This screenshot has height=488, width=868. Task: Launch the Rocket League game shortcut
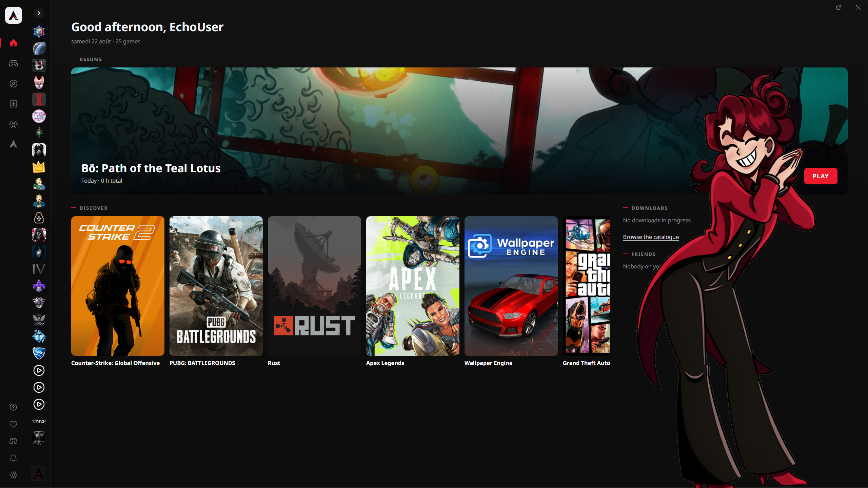click(x=39, y=353)
